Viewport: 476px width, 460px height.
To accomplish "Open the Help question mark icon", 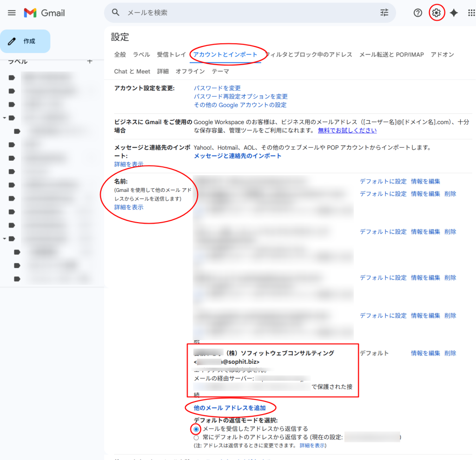I will point(418,13).
